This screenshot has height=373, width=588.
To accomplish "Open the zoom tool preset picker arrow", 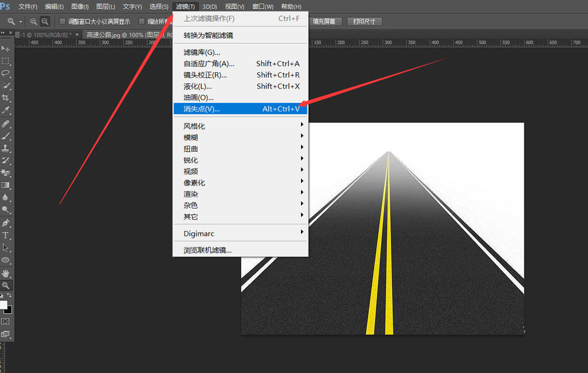I will (x=21, y=22).
